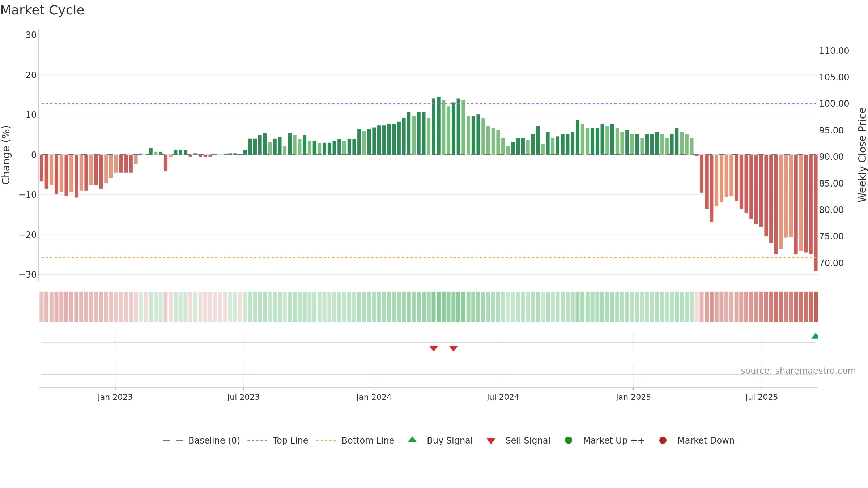Toggle the Baseline (0) legend entry
The width and height of the screenshot is (868, 488).
pos(201,440)
